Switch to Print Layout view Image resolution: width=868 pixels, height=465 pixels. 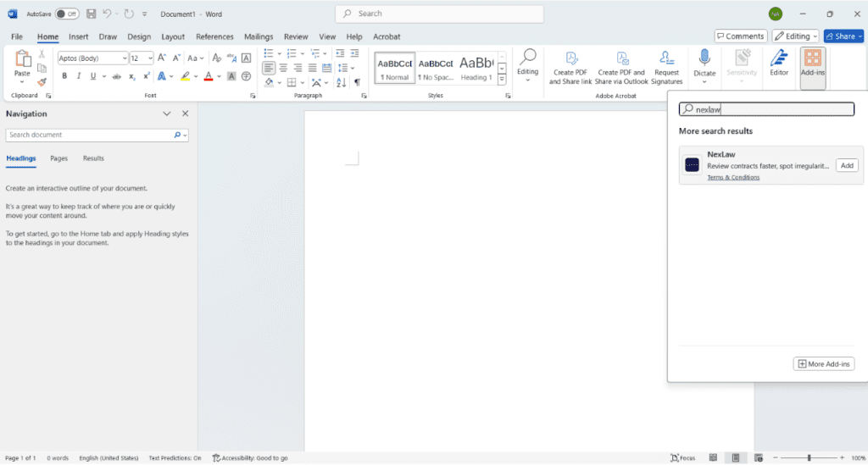pos(736,458)
